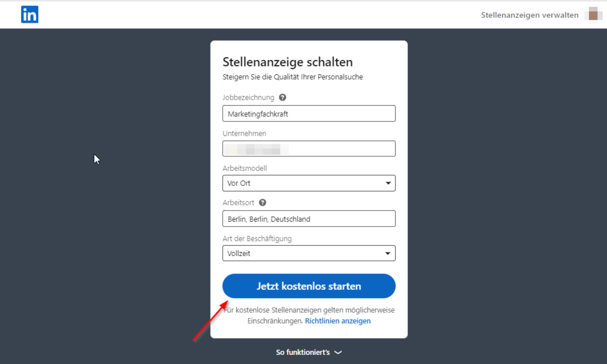The image size is (607, 364).
Task: Click the Arbeitsort field showing Berlin
Action: (309, 219)
